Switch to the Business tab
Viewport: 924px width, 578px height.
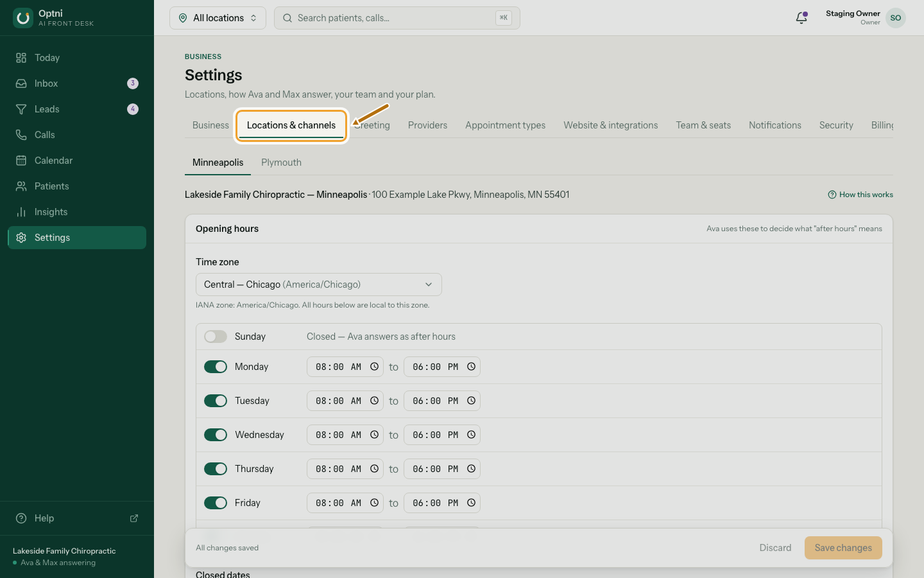[210, 125]
